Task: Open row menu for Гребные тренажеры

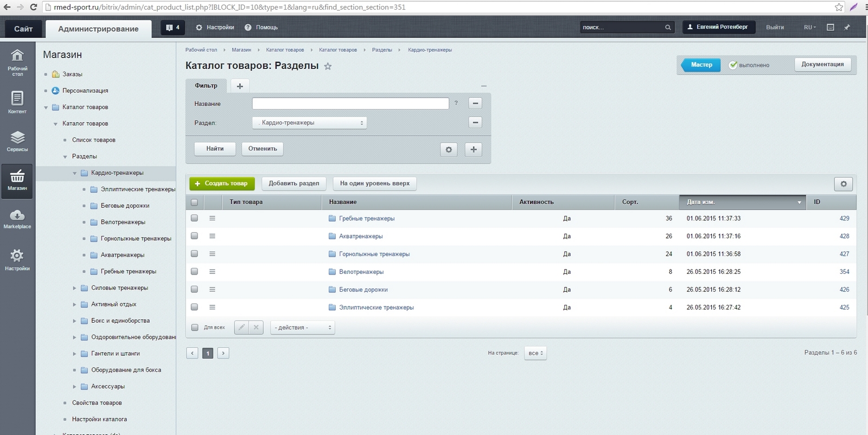Action: coord(212,218)
